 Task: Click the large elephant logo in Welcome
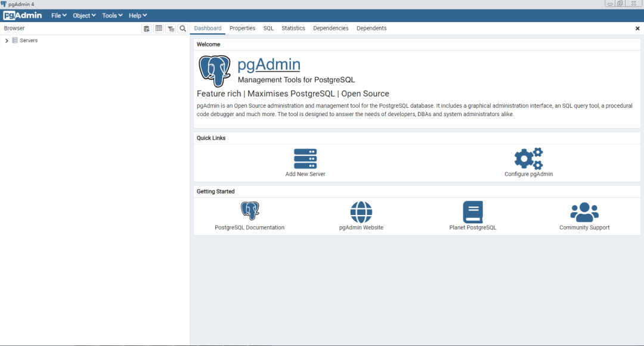[215, 71]
